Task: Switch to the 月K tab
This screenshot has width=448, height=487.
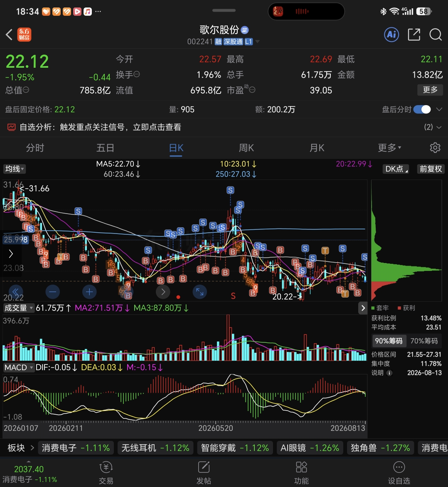Action: click(317, 148)
